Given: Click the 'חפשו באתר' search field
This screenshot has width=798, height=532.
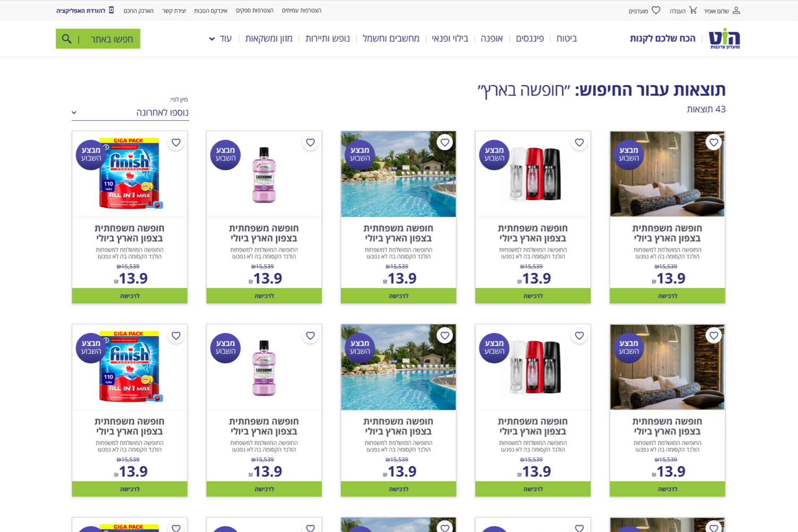Looking at the screenshot, I should [98, 39].
